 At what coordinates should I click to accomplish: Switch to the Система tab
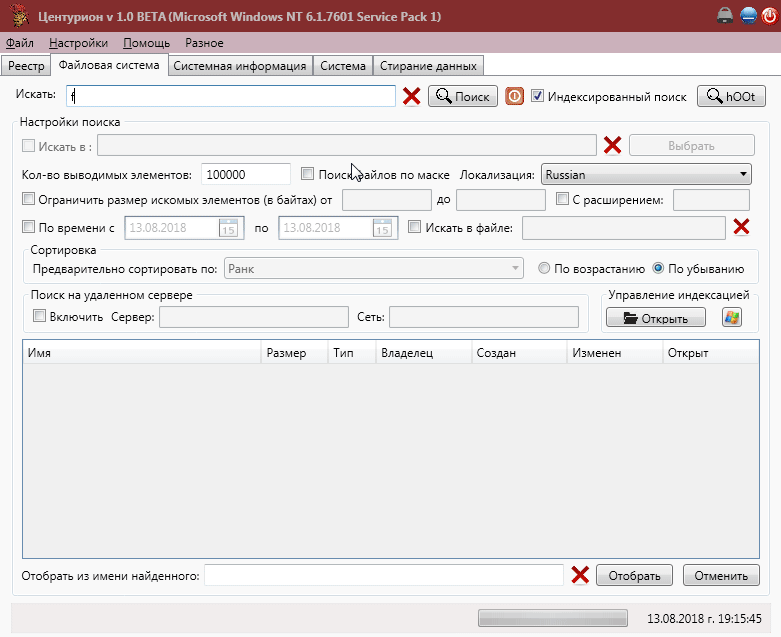343,66
